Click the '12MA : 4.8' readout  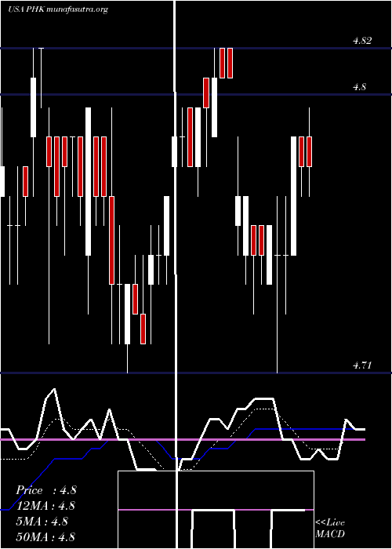coord(45,506)
